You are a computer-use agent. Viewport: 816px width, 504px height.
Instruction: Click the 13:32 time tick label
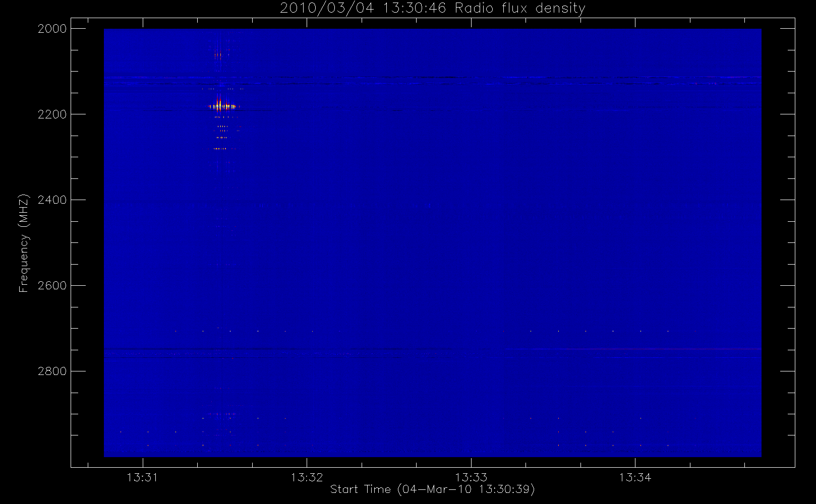(x=307, y=477)
